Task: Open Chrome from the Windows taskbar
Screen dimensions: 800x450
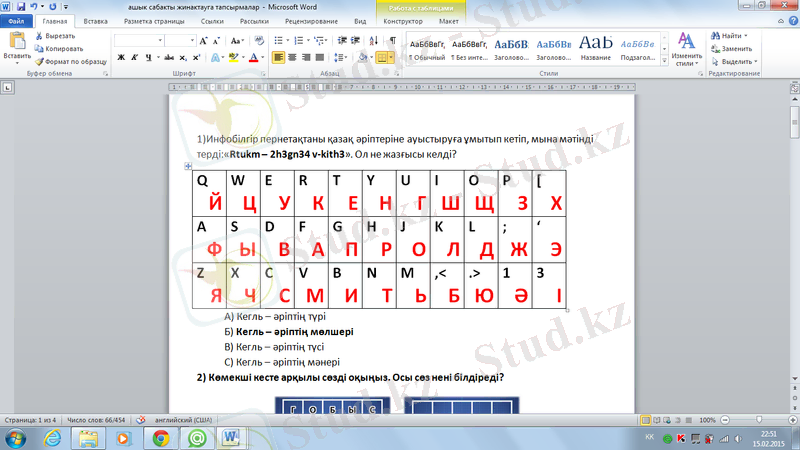Action: point(159,438)
